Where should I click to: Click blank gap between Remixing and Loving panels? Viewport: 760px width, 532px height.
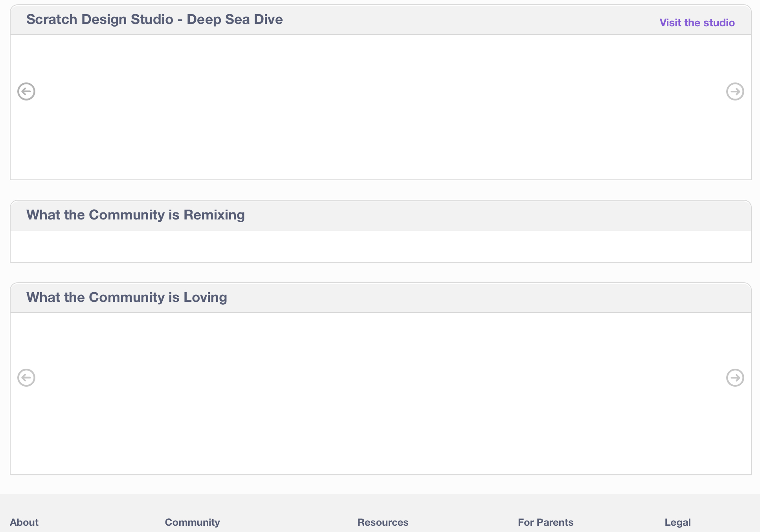coord(380,272)
